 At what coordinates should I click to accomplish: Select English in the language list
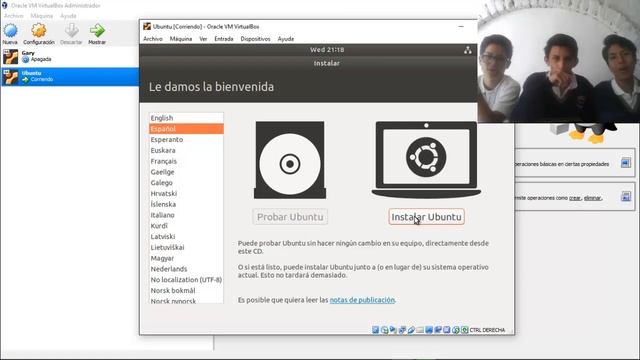[x=186, y=118]
